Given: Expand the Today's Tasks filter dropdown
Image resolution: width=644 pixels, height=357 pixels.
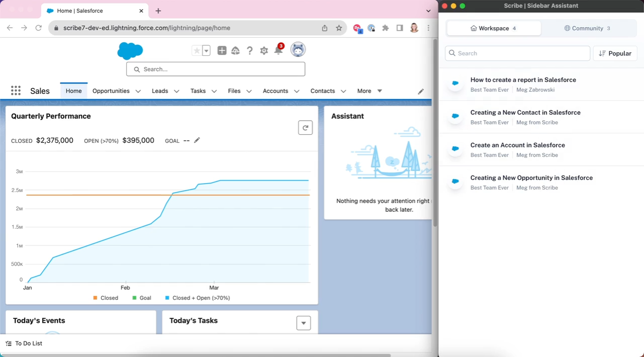Looking at the screenshot, I should click(304, 323).
